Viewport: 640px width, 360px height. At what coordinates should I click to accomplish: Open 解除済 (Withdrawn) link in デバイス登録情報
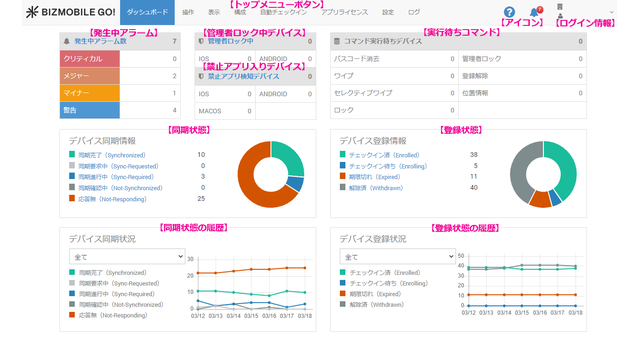click(376, 188)
